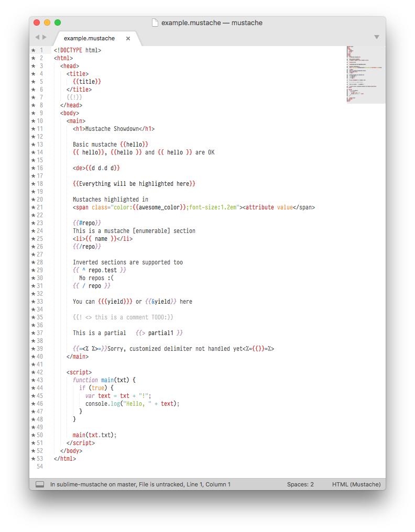Close the example.mustache tab
This screenshot has width=415, height=532.
coord(128,38)
